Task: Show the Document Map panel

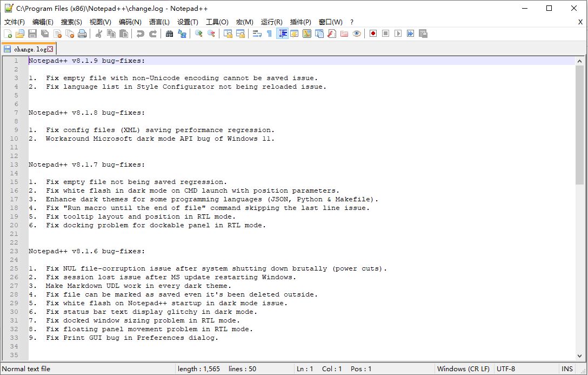Action: click(x=307, y=34)
